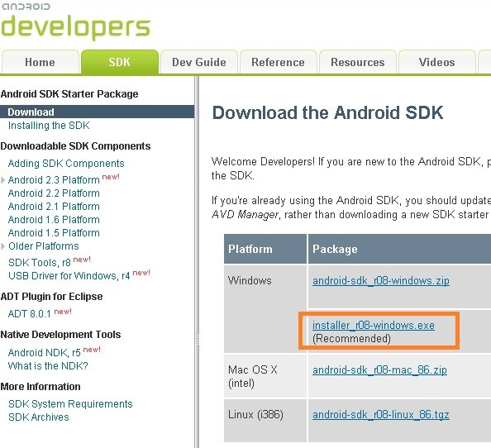The height and width of the screenshot is (448, 491).
Task: Select the SDK tab
Action: tap(120, 62)
